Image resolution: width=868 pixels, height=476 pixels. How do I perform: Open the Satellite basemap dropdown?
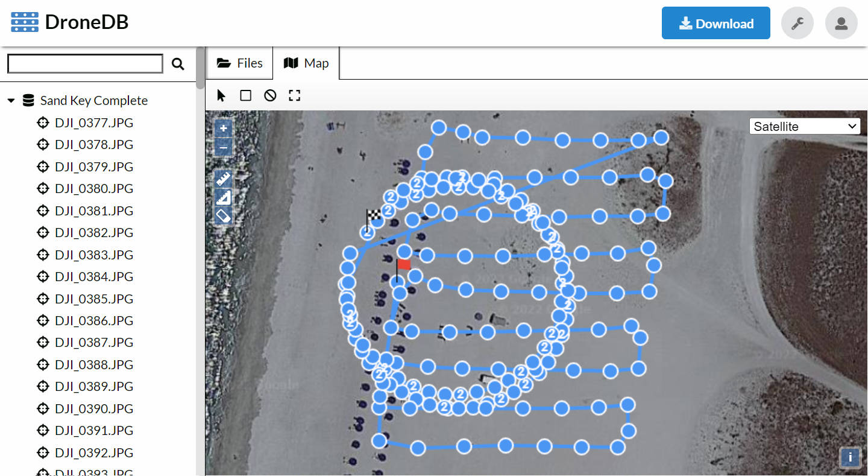805,126
